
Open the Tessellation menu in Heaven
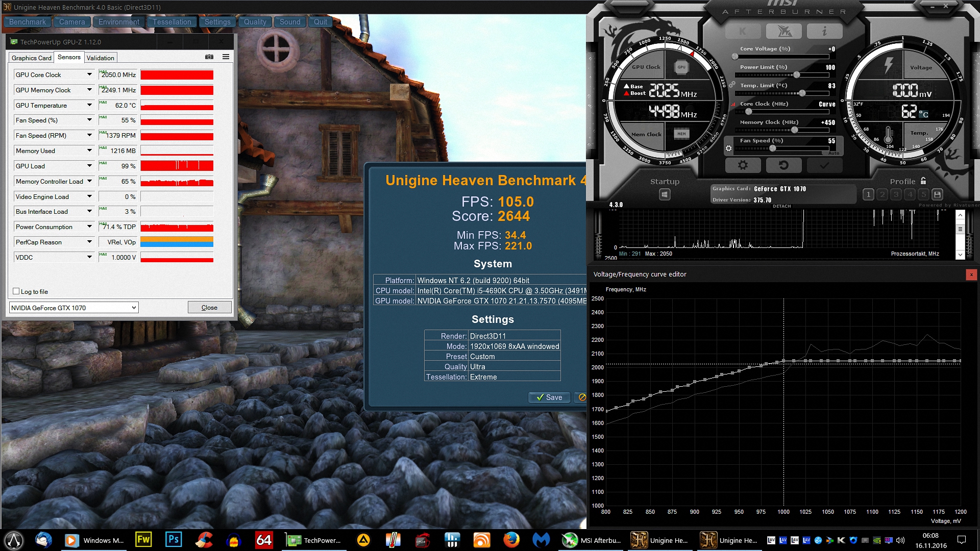[171, 22]
